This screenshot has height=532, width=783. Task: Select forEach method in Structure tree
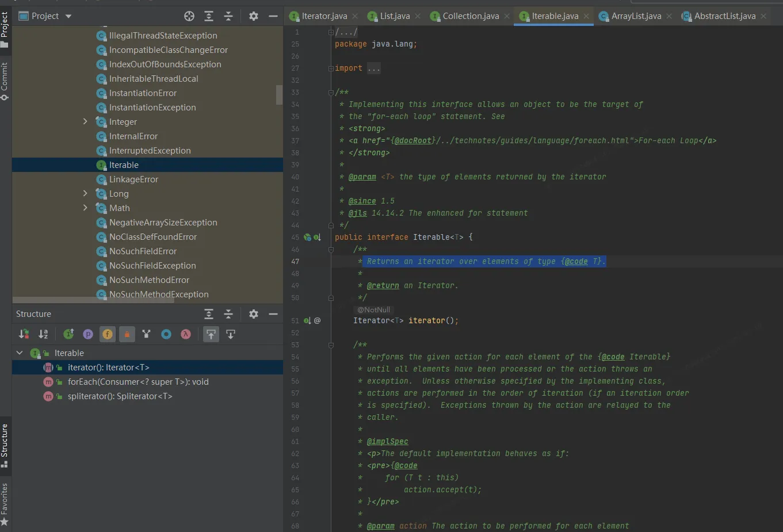click(138, 381)
